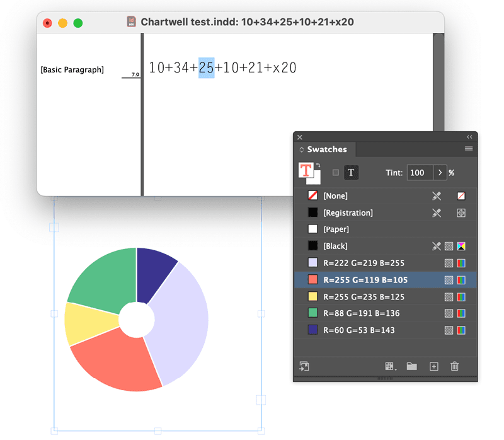The height and width of the screenshot is (440, 504).
Task: Click RGB mode icon on R=255 G=119 B=105 row
Action: pyautogui.click(x=461, y=280)
